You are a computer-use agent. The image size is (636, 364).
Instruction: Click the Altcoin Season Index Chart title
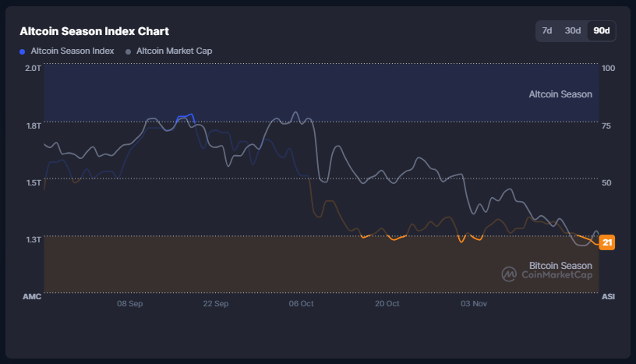coord(94,31)
